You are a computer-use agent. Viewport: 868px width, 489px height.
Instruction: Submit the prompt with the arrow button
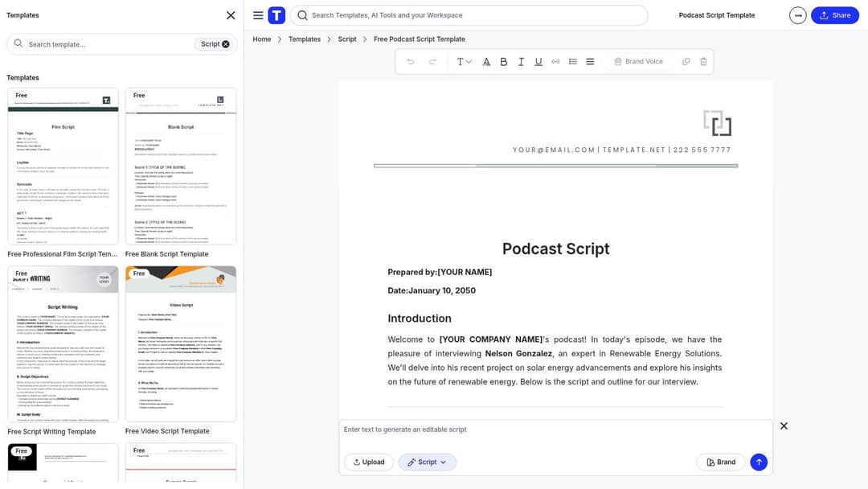[x=759, y=462]
